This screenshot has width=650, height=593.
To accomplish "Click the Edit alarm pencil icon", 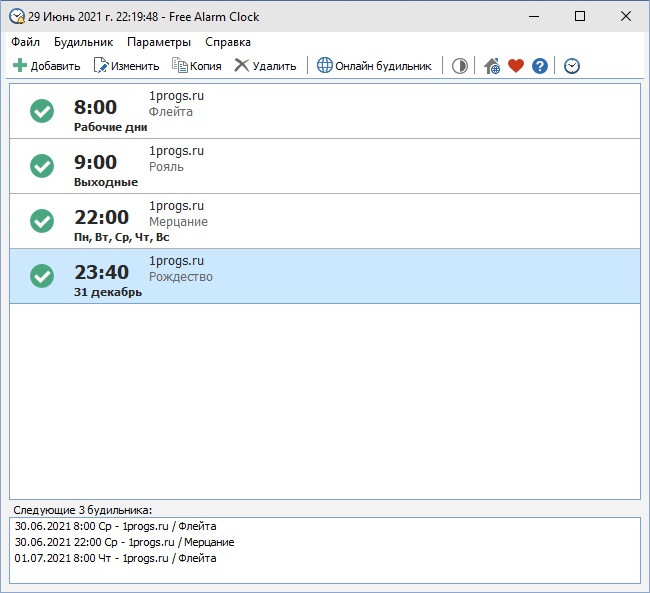I will tap(101, 66).
